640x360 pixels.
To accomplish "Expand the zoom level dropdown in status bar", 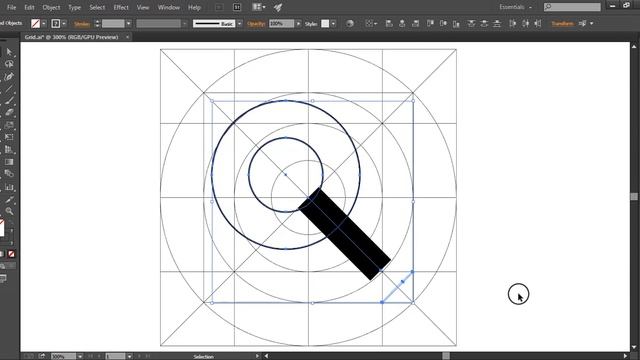I will point(80,357).
